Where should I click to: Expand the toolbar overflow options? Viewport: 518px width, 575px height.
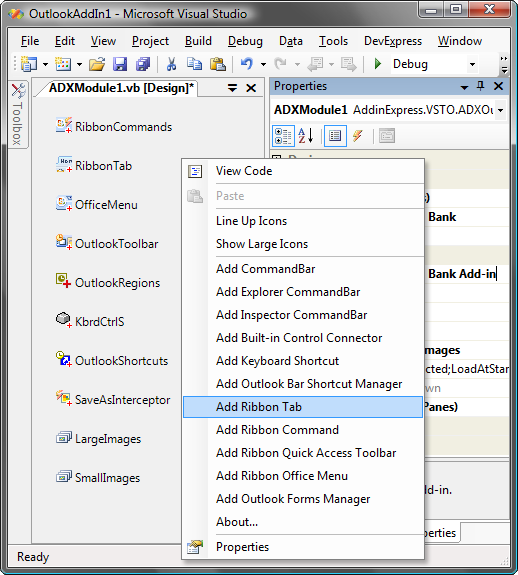pyautogui.click(x=504, y=65)
